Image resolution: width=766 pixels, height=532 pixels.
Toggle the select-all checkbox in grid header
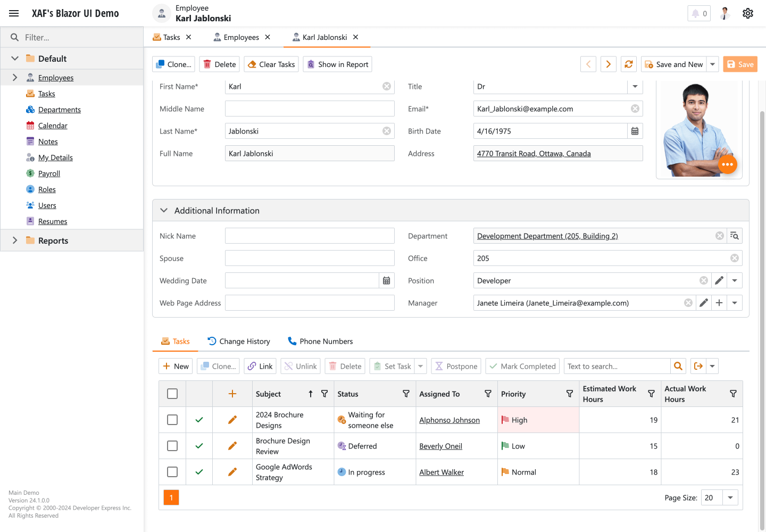(172, 394)
